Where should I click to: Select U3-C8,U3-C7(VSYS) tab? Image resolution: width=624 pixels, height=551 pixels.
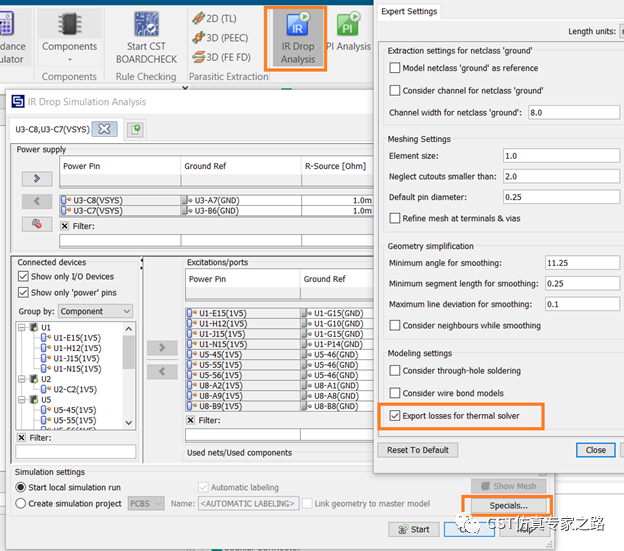tap(53, 129)
